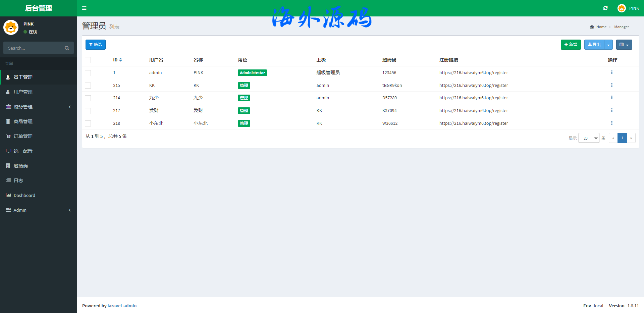This screenshot has width=644, height=313.
Task: Click the sidebar Search input field
Action: [x=34, y=48]
